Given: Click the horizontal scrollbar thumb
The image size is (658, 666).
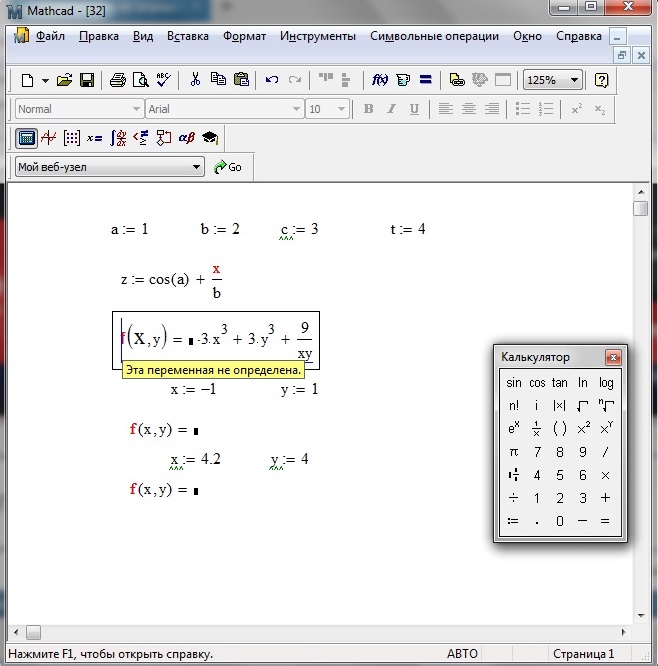Looking at the screenshot, I should (x=33, y=632).
